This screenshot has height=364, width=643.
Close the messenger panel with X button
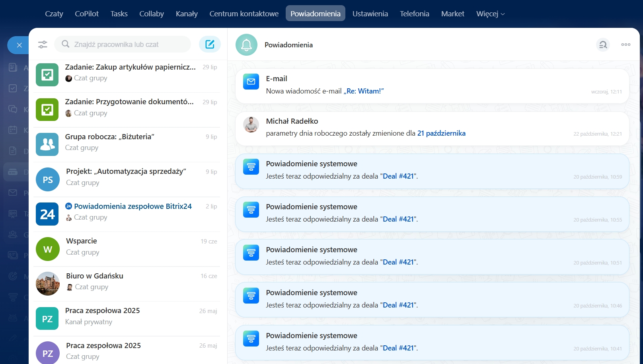tap(19, 45)
